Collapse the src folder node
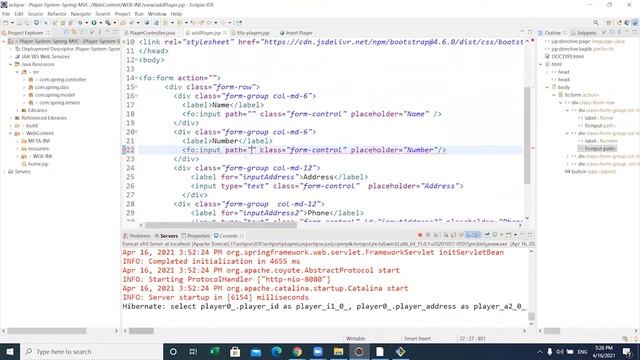Viewport: 640px width, 360px height. tap(18, 72)
